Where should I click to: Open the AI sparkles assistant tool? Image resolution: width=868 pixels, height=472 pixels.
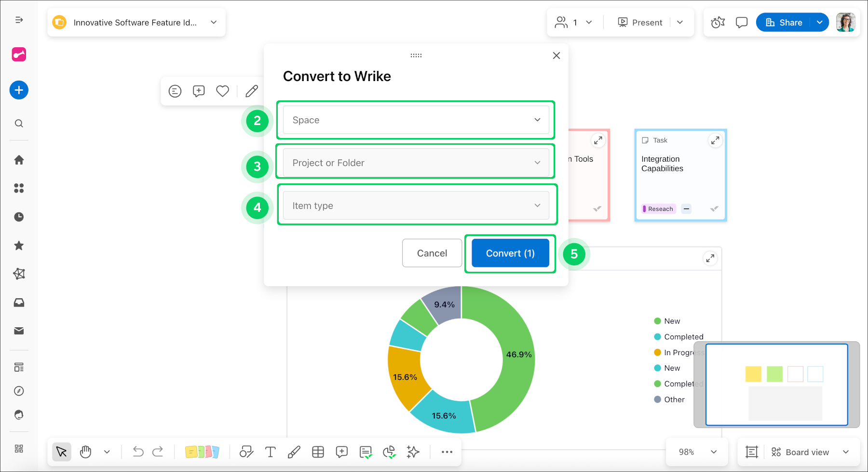(x=413, y=452)
